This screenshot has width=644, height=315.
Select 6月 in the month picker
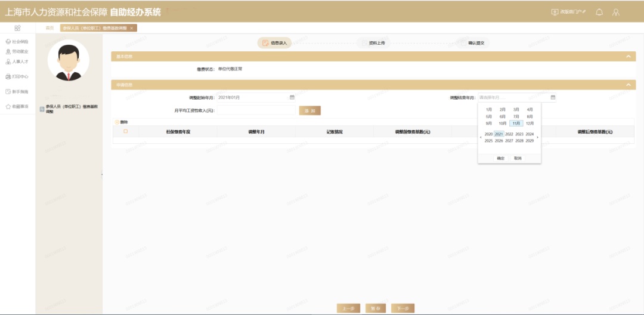[x=503, y=117]
